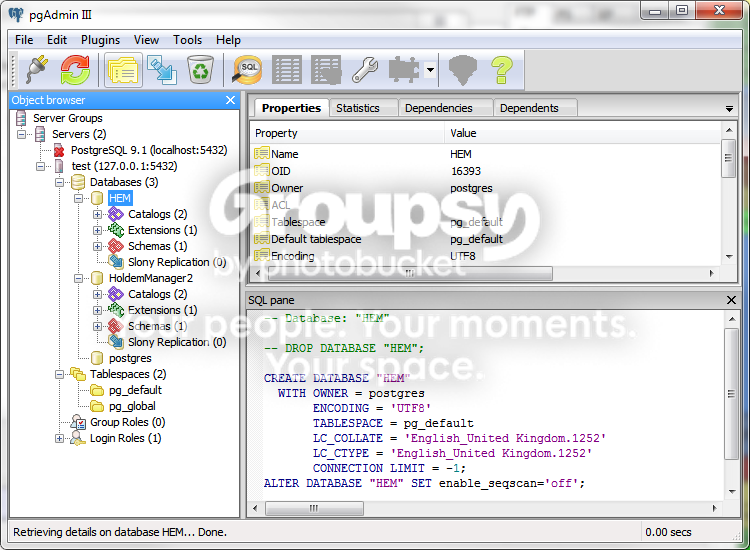Viewport: 750px width, 550px height.
Task: Open maintenance wrench tool
Action: [365, 70]
